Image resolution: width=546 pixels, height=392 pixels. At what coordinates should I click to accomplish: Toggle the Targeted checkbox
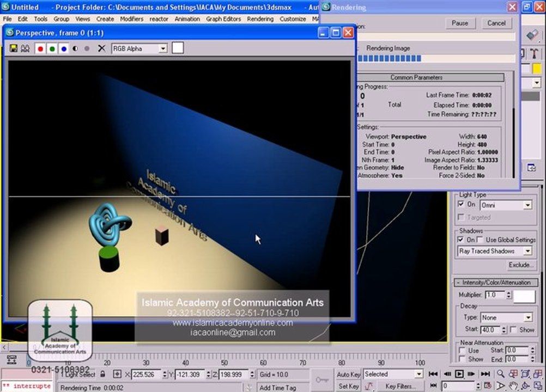pos(461,217)
